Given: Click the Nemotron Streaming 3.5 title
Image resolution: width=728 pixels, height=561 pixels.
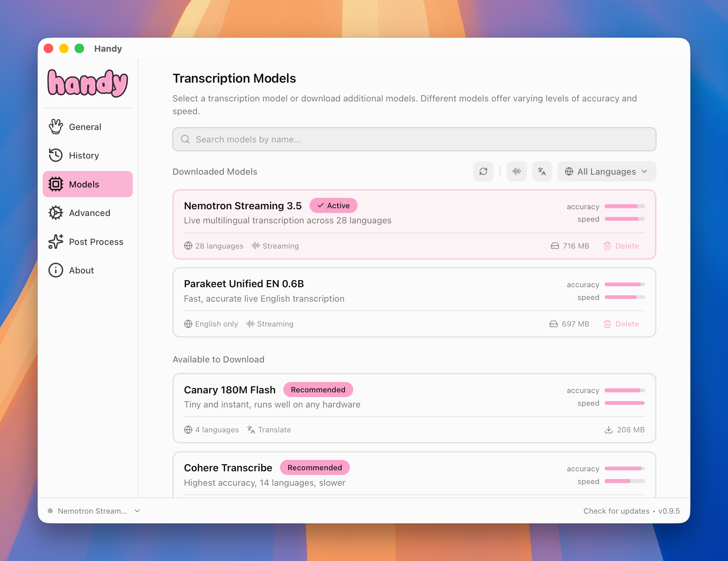Looking at the screenshot, I should point(243,206).
